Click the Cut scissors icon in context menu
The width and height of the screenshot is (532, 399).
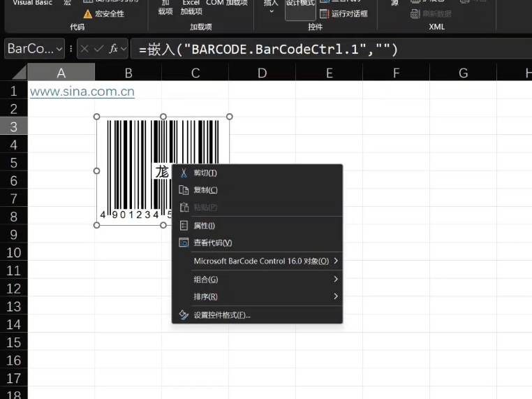point(184,173)
